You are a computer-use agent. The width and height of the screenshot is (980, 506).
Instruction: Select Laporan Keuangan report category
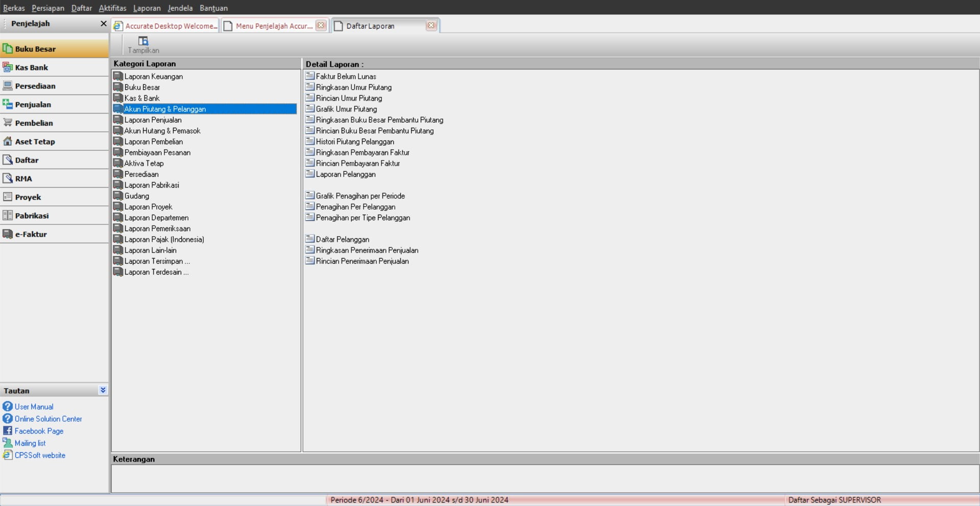pyautogui.click(x=153, y=77)
